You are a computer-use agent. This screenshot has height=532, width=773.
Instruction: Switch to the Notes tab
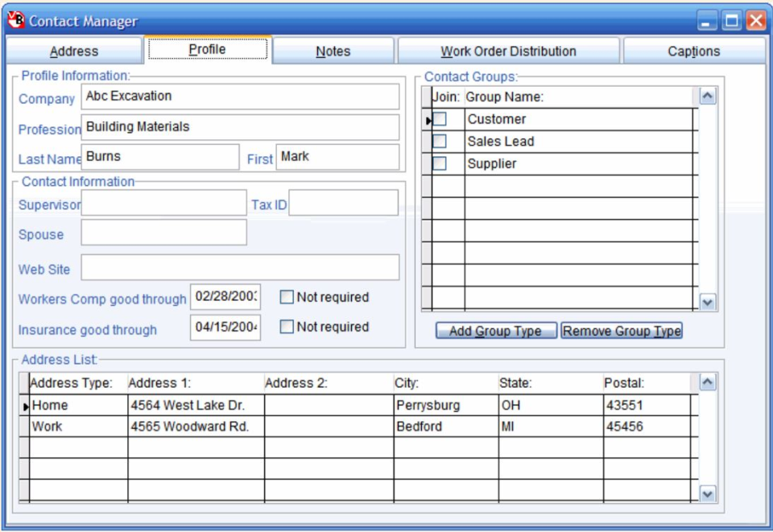333,50
